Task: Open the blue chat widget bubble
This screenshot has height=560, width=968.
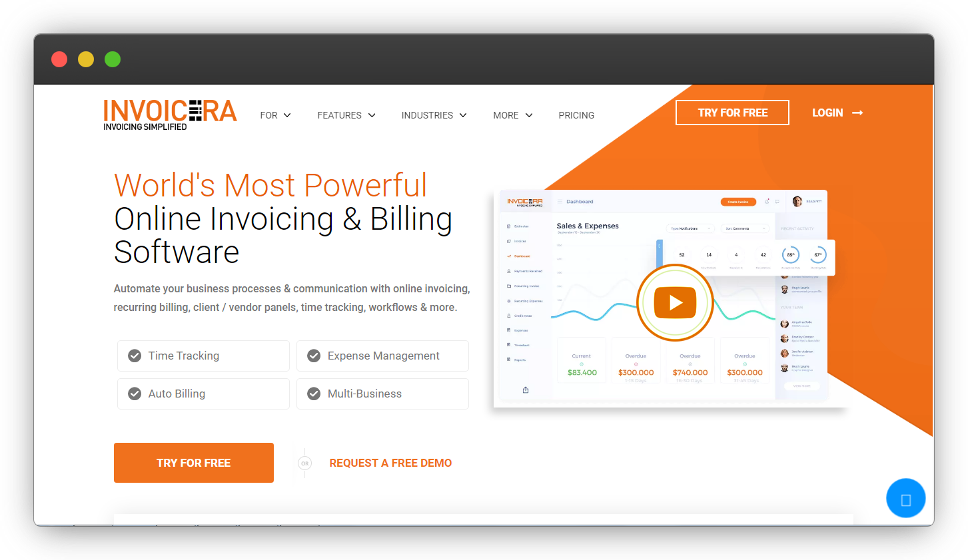Action: 905,498
